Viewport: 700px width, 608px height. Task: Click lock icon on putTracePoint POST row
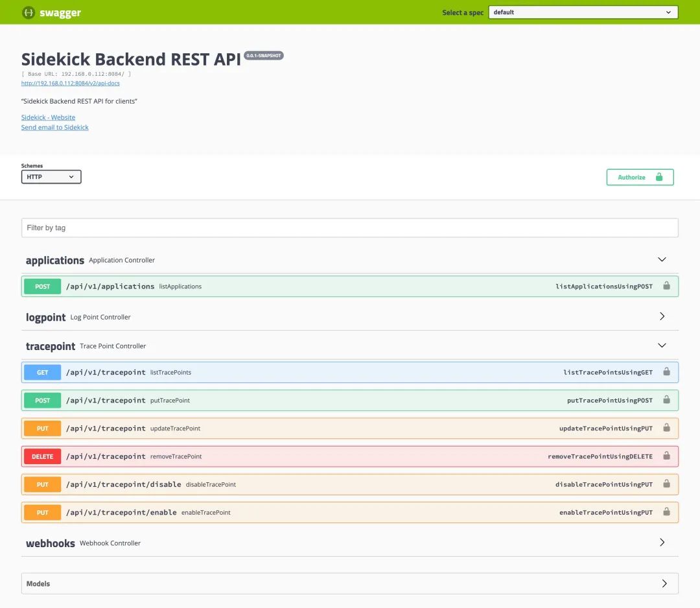click(666, 399)
